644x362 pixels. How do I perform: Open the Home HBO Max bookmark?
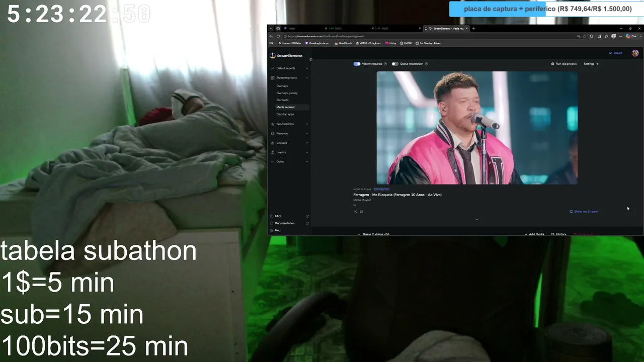click(289, 43)
